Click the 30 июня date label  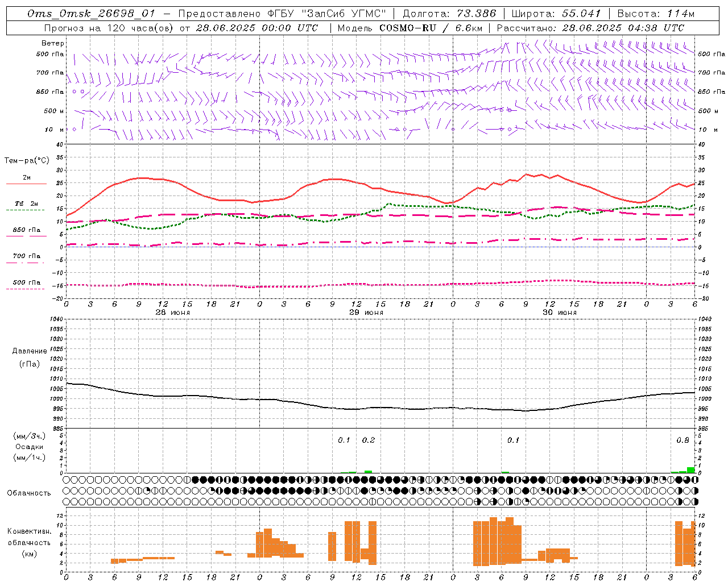[560, 313]
